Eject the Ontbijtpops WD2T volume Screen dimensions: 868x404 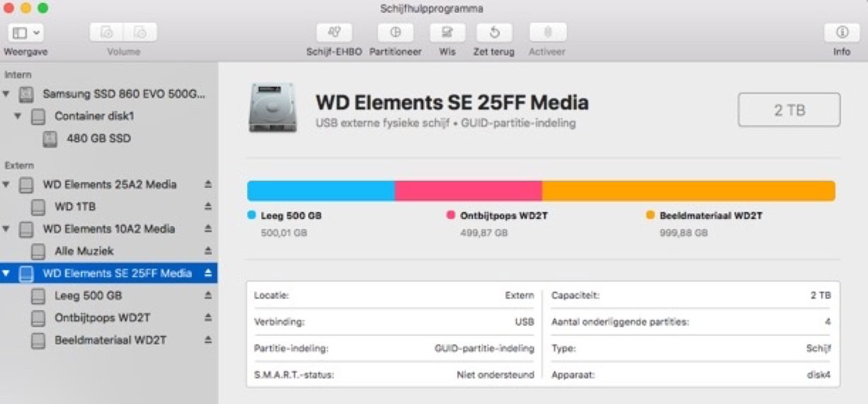(x=208, y=318)
